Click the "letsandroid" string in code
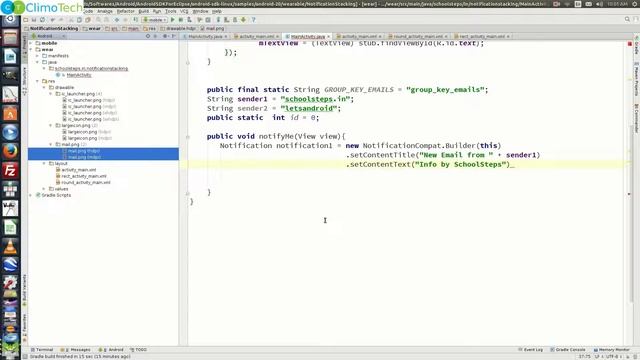This screenshot has width=640, height=360. [309, 109]
